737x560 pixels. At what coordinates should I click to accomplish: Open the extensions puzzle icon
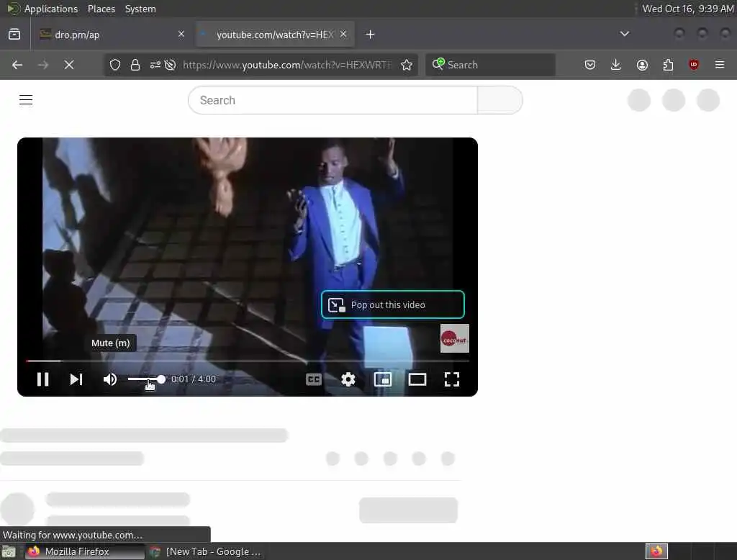[x=668, y=64]
